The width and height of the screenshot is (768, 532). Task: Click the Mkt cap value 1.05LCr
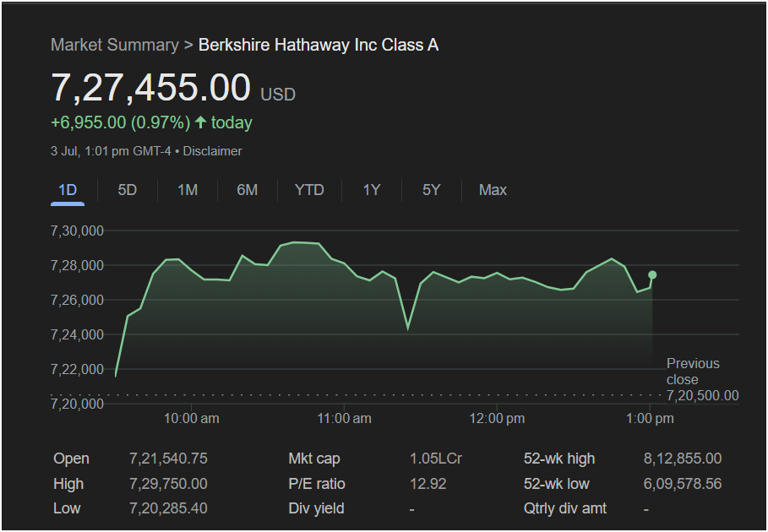(436, 459)
